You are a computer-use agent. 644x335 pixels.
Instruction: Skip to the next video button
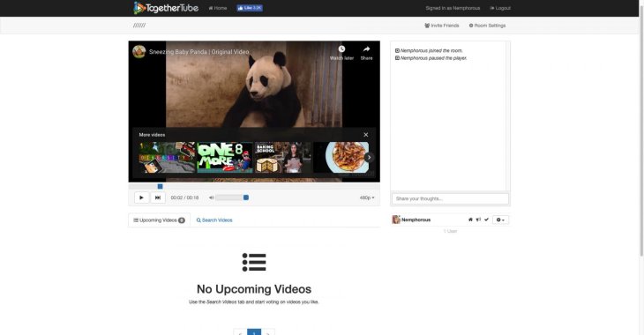tap(158, 197)
